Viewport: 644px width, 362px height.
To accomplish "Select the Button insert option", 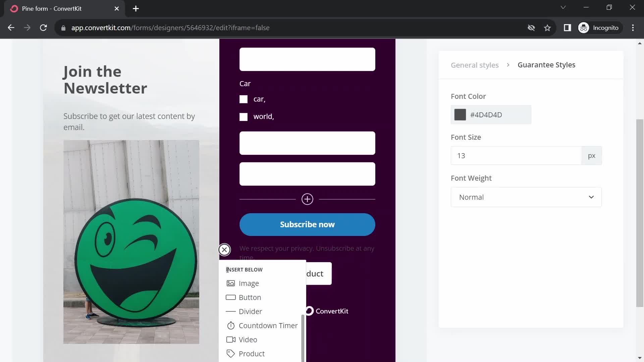I will click(250, 297).
